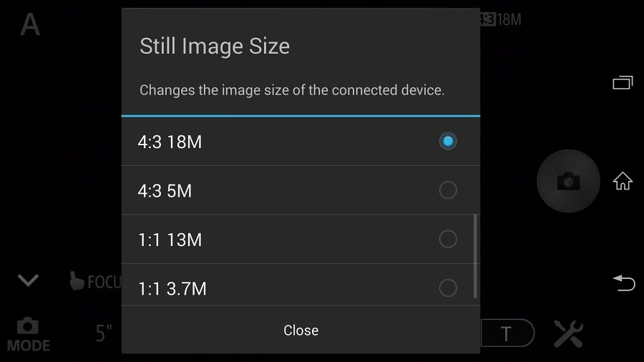The width and height of the screenshot is (644, 362).
Task: Tap the Android back arrow icon
Action: (624, 283)
